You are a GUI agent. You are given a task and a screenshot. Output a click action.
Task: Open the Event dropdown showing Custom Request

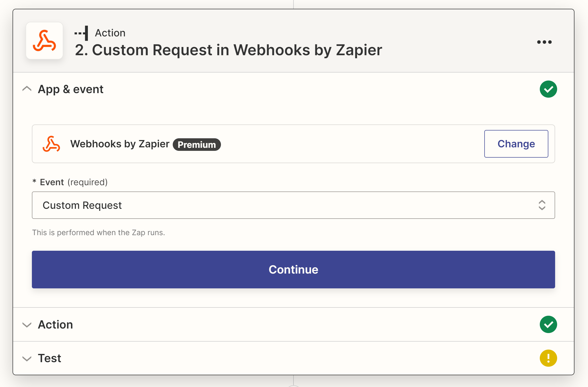[293, 205]
